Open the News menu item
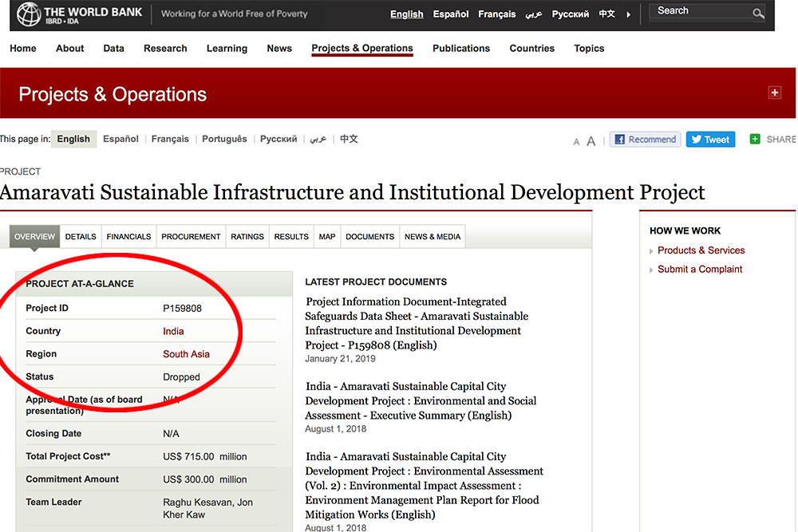Screen dimensions: 798x532 279,49
